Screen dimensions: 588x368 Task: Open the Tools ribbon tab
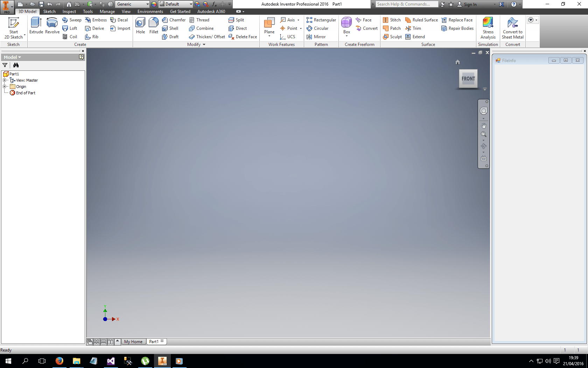pos(87,12)
